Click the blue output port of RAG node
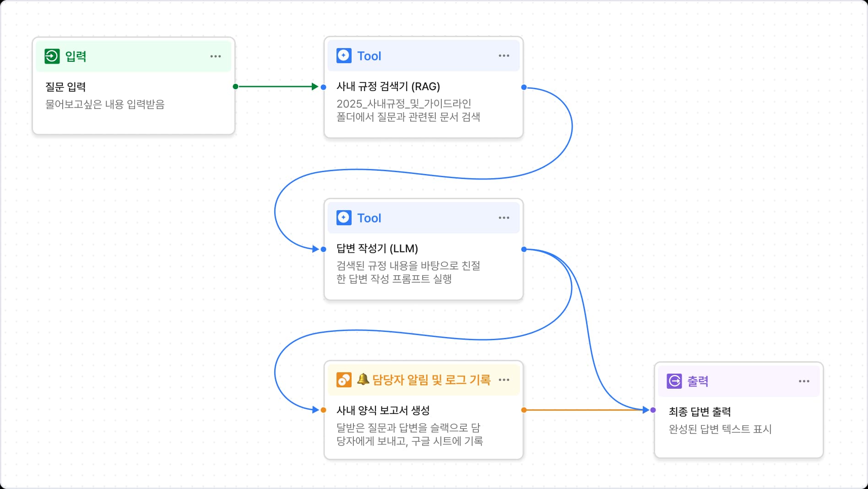Screen dimensions: 868x489 [x=524, y=87]
